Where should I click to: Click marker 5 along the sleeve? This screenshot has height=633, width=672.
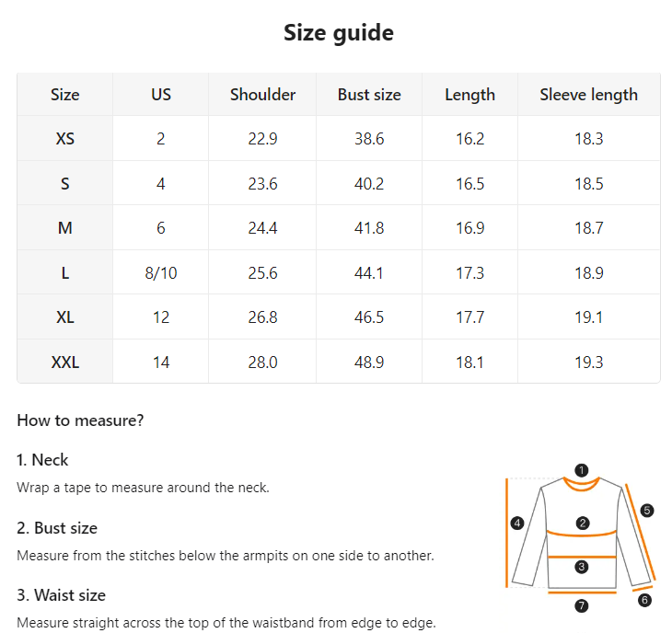point(646,510)
